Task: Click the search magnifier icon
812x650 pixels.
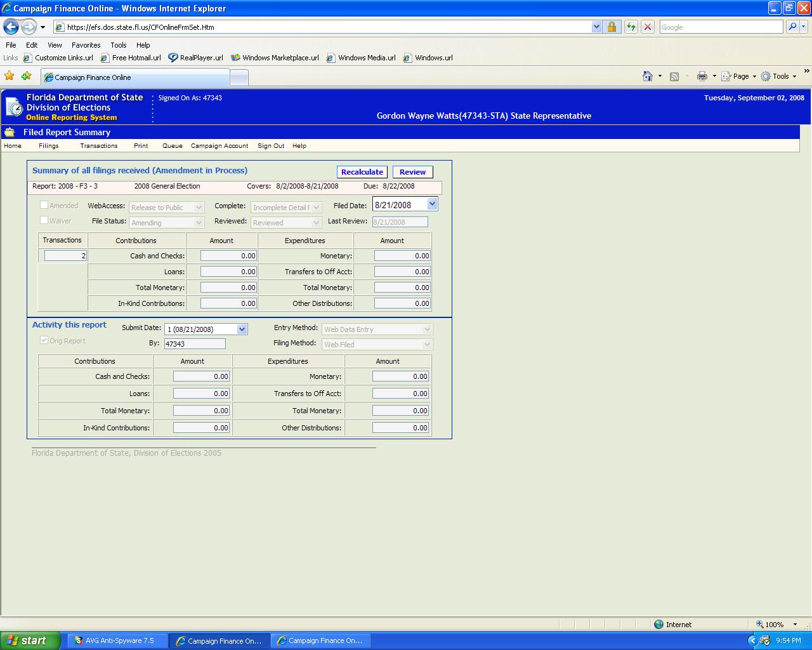Action: pyautogui.click(x=792, y=27)
